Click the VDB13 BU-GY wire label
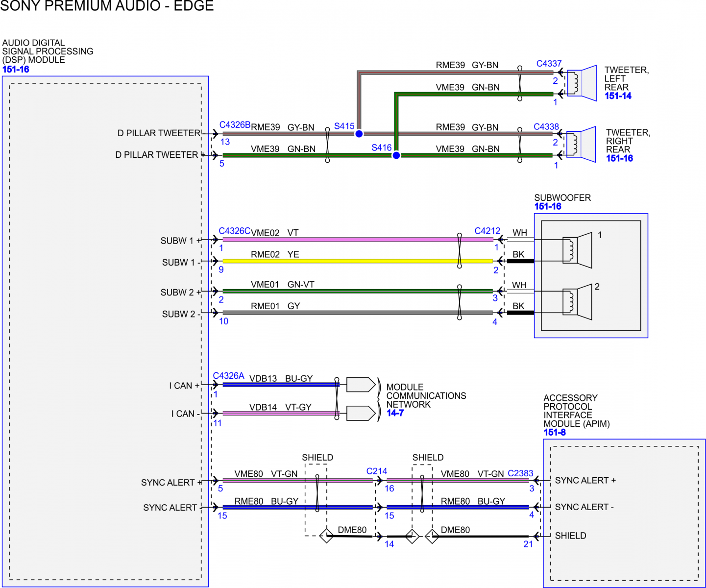The height and width of the screenshot is (588, 706). [281, 378]
